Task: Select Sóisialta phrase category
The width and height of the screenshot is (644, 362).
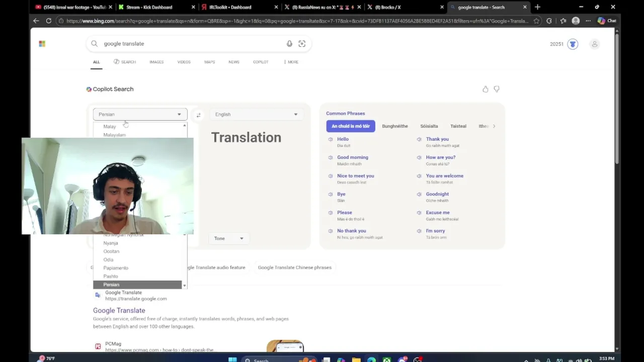Action: pyautogui.click(x=429, y=126)
